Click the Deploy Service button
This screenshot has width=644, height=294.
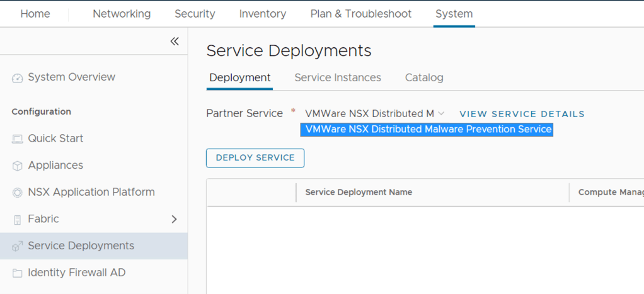coord(255,158)
